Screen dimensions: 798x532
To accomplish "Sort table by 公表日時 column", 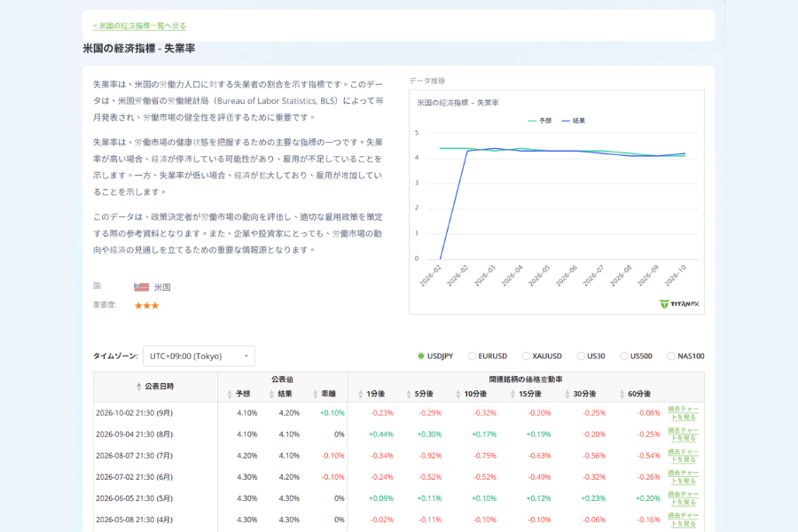I will click(155, 387).
